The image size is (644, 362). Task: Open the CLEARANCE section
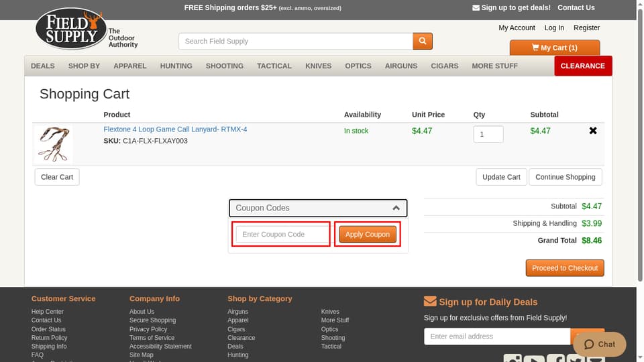pos(583,66)
